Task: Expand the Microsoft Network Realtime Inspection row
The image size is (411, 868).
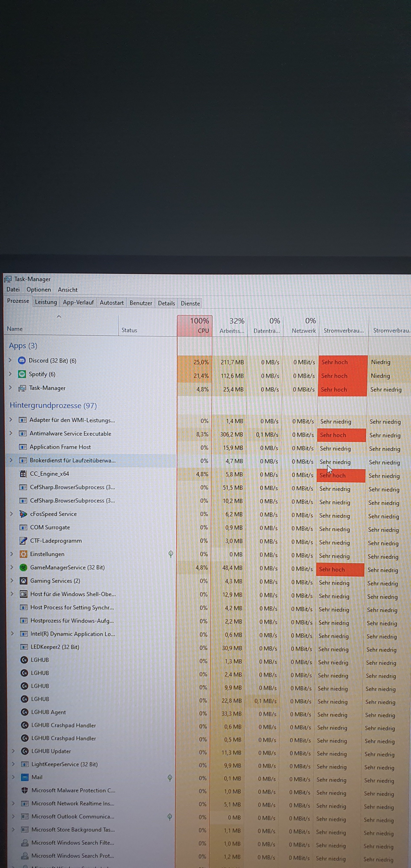Action: 13,803
